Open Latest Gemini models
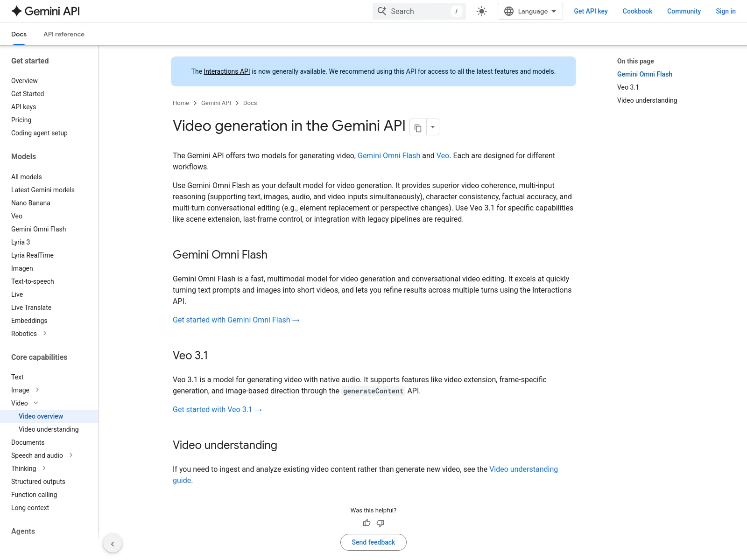 (43, 190)
